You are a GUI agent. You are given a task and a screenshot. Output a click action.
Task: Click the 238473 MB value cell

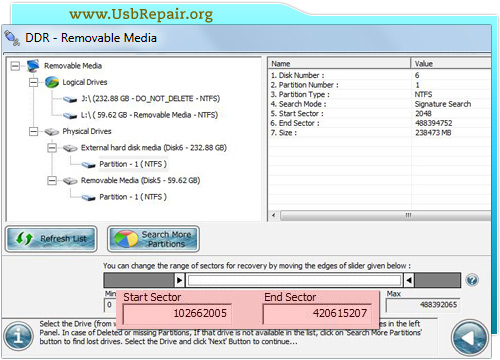coord(433,133)
